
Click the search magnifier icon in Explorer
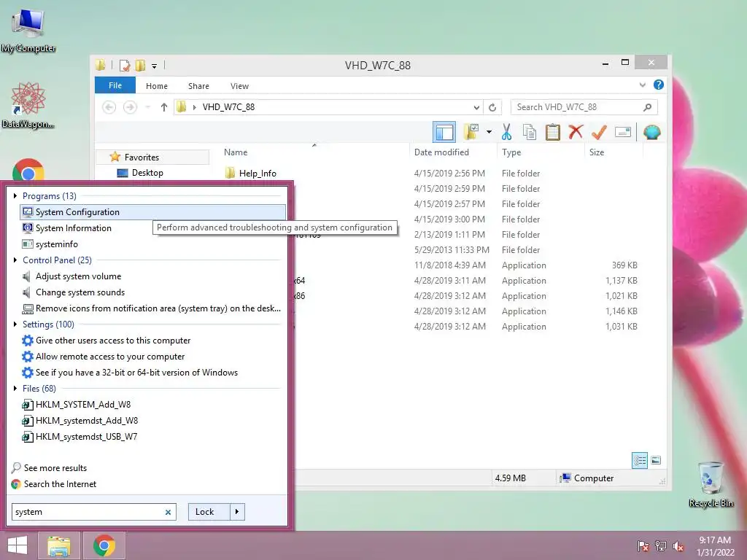647,107
